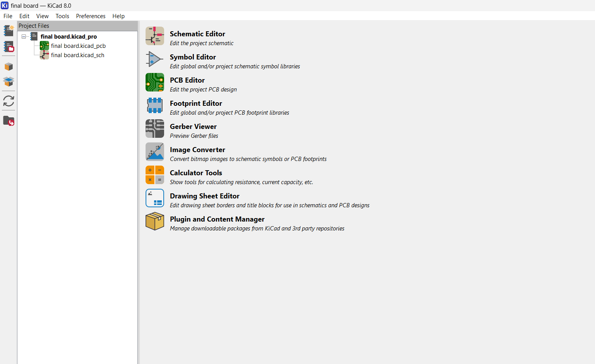This screenshot has height=364, width=595.
Task: Select final board.kicad_pro in project tree
Action: 69,36
